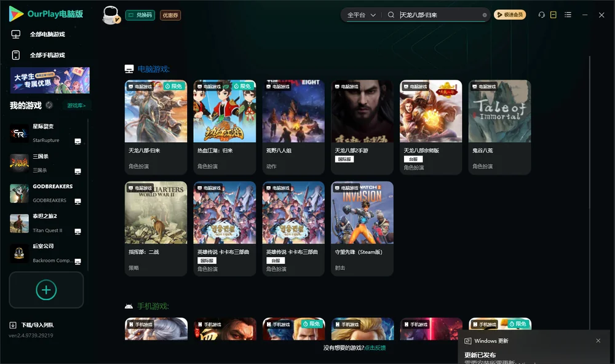Image resolution: width=615 pixels, height=364 pixels.
Task: Open the Windows 更新 notification
Action: click(533, 348)
